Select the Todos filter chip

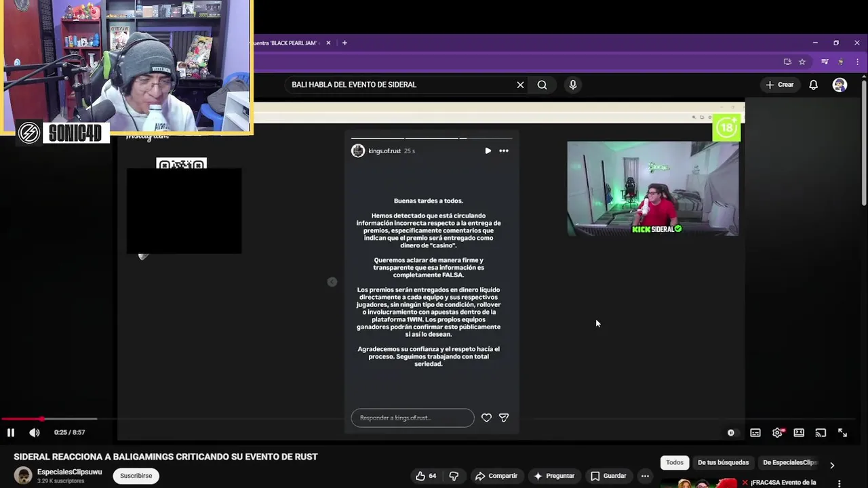(675, 462)
